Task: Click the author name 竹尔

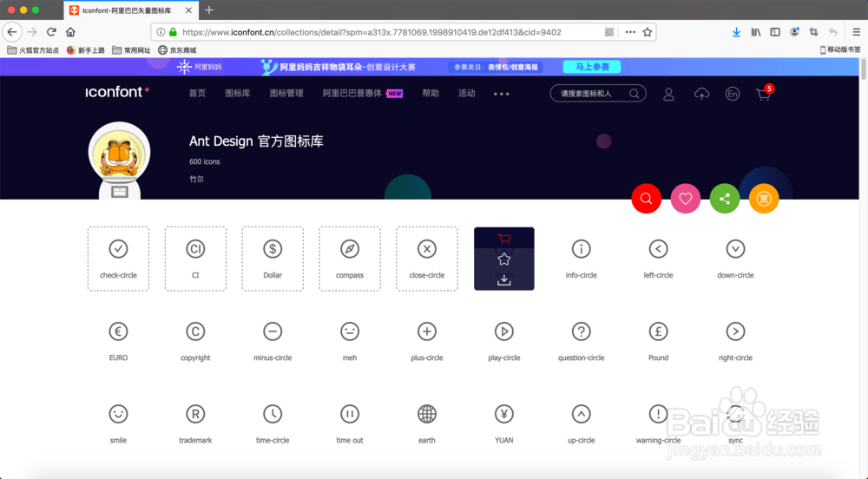Action: [196, 180]
